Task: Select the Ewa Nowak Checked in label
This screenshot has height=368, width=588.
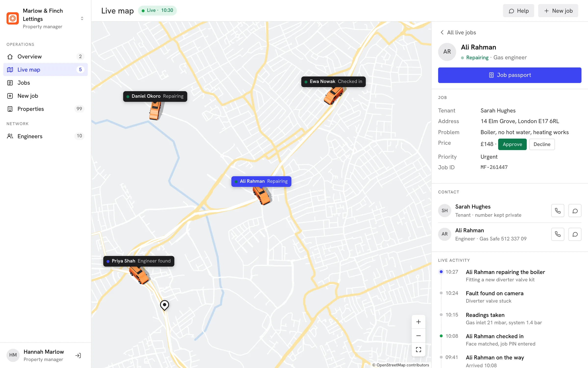Action: [333, 81]
